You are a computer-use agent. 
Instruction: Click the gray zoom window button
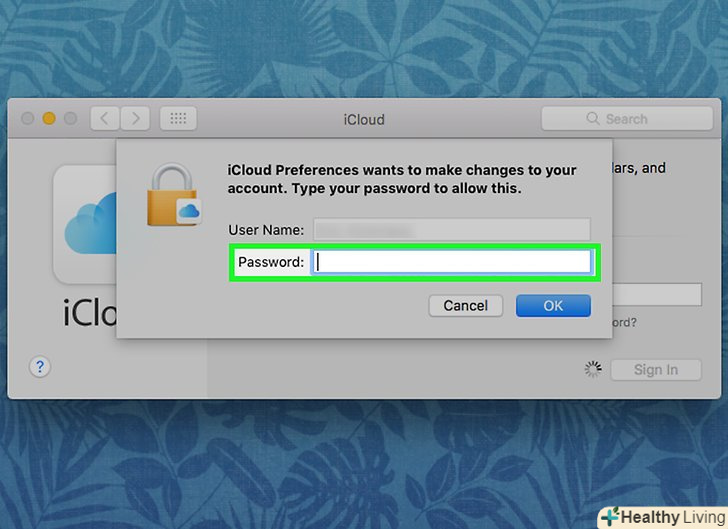tap(71, 118)
